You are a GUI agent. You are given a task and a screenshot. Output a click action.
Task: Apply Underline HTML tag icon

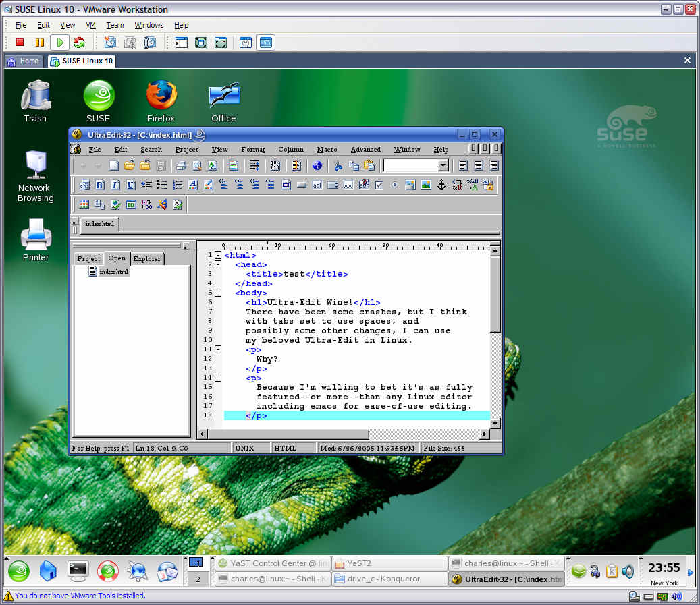click(130, 185)
